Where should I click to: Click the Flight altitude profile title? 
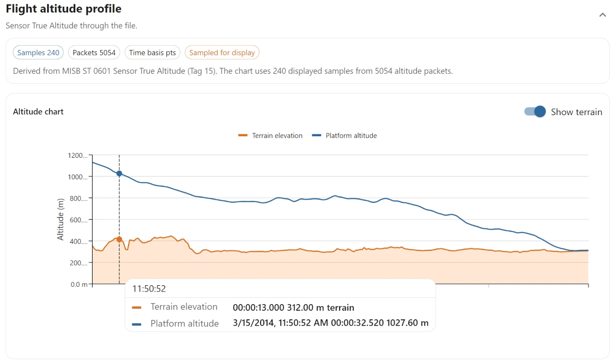click(63, 8)
